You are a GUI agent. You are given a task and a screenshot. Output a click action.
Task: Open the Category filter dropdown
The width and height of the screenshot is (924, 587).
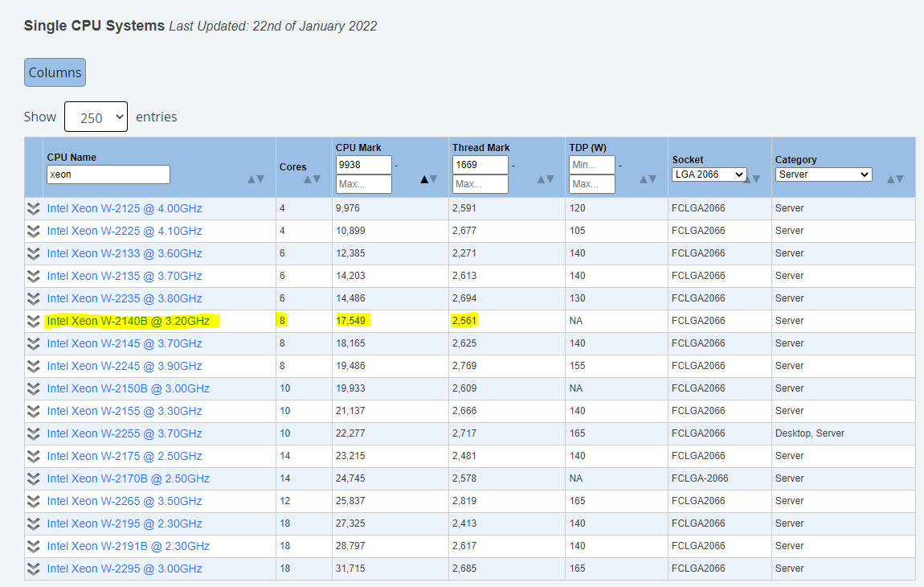[x=824, y=174]
